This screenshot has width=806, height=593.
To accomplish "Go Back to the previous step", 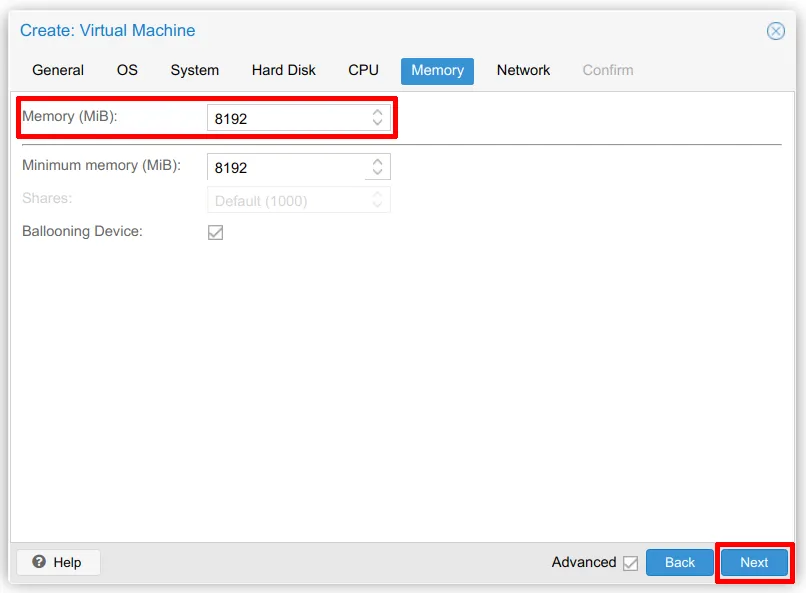I will pos(679,562).
